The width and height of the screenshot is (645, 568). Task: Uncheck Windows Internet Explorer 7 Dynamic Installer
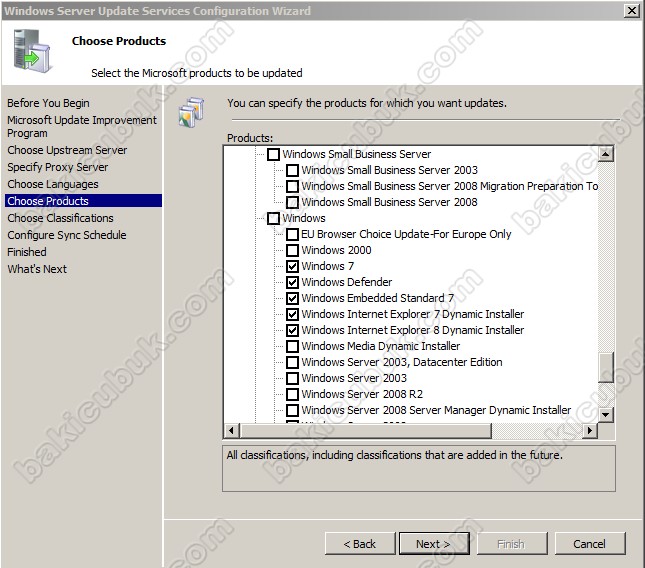coord(292,314)
